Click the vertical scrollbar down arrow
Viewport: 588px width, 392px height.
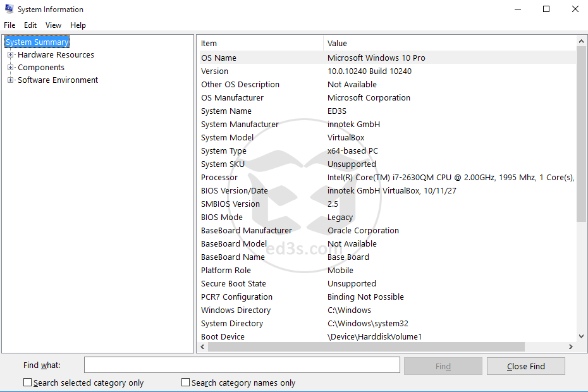pos(582,336)
